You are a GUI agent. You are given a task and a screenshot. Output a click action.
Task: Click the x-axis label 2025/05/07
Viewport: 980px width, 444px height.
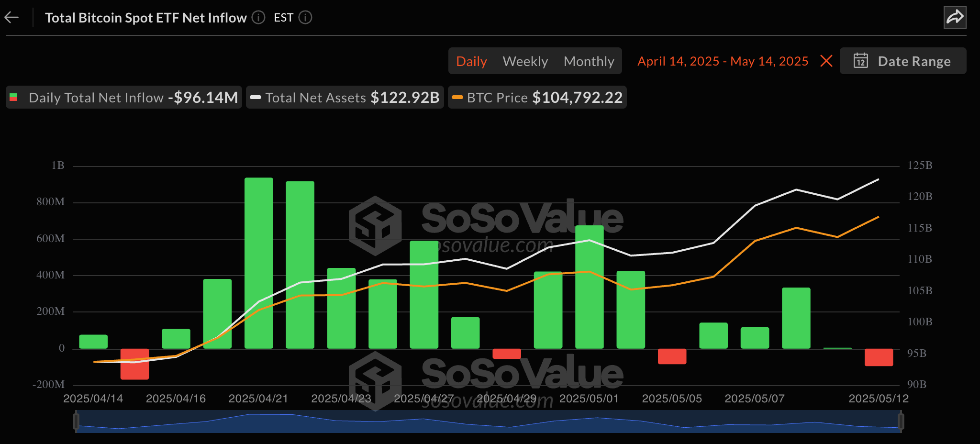tap(755, 399)
